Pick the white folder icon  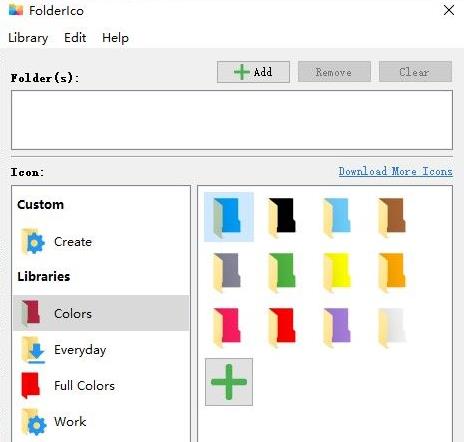[x=392, y=327]
